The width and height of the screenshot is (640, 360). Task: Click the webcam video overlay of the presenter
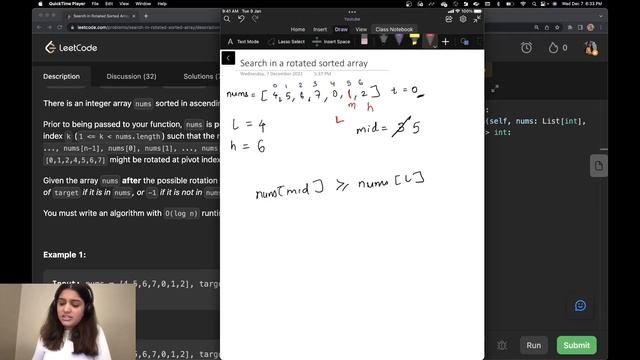click(68, 322)
